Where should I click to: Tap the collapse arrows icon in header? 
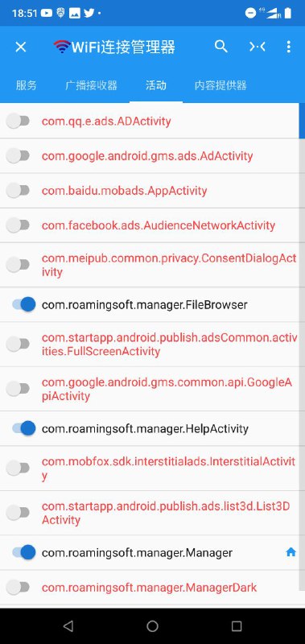[x=257, y=47]
